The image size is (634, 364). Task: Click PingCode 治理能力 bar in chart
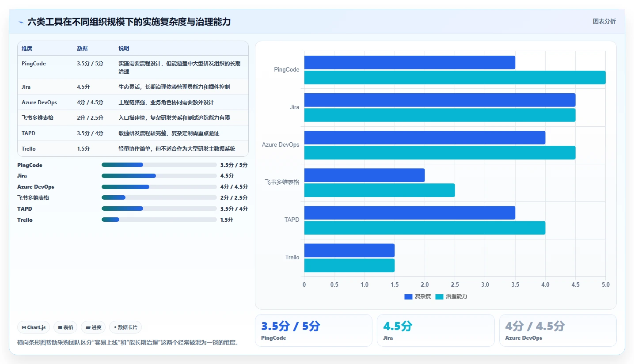coord(455,77)
